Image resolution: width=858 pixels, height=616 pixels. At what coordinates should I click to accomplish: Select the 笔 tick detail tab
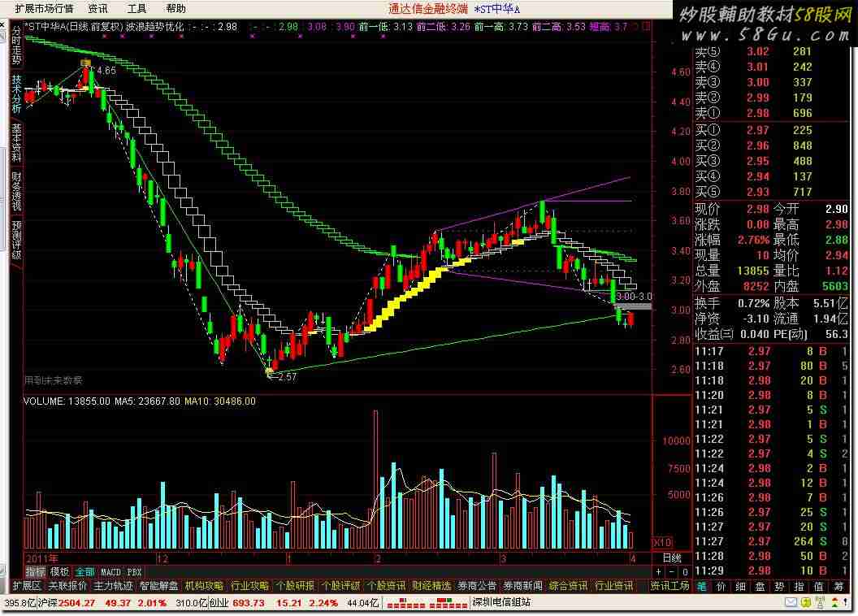(x=702, y=587)
